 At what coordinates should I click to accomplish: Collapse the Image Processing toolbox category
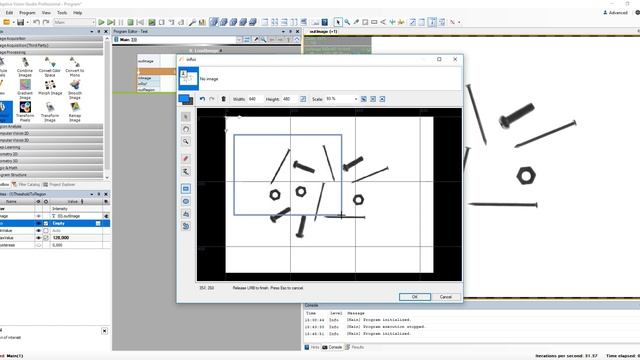(x=51, y=52)
